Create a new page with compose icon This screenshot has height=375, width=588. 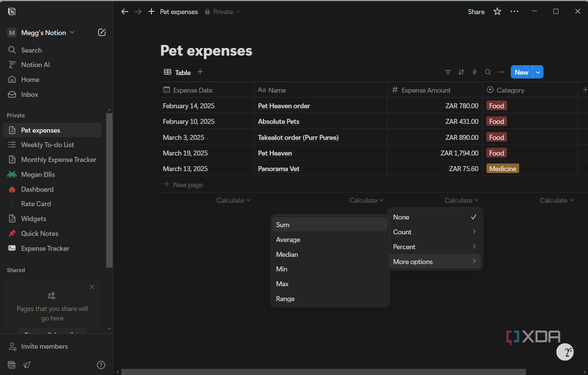tap(102, 32)
